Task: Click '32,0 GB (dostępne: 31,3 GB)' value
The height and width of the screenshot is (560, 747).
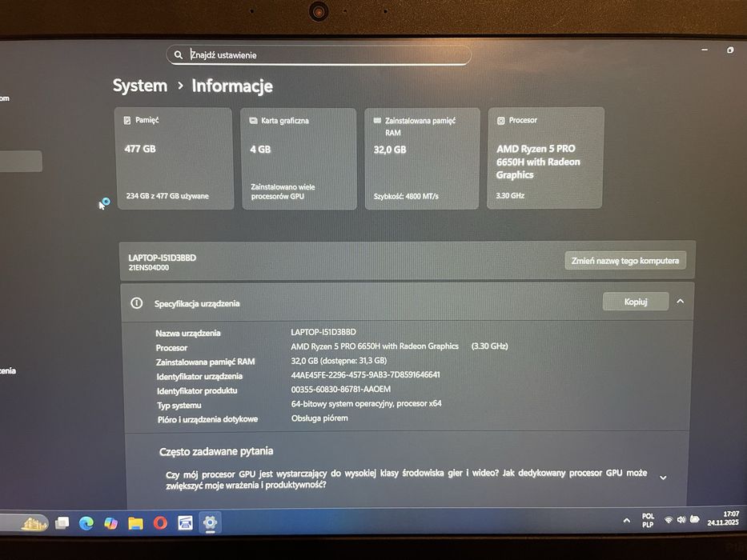Action: coord(339,361)
